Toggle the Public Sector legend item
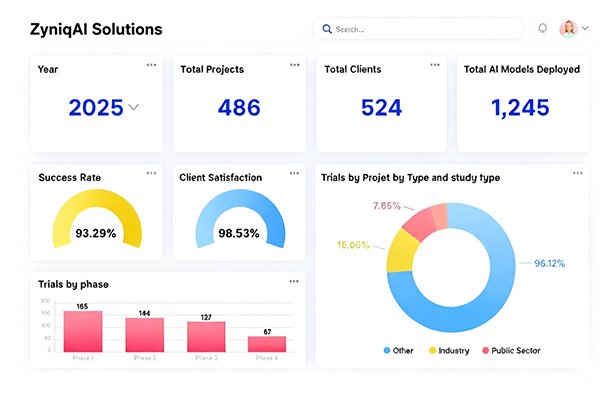 (x=510, y=351)
